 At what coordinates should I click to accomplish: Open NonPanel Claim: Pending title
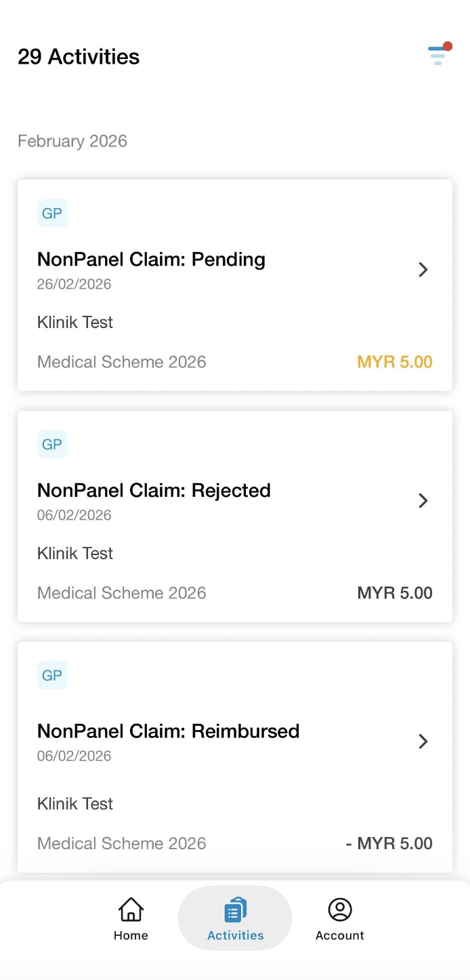coord(151,260)
